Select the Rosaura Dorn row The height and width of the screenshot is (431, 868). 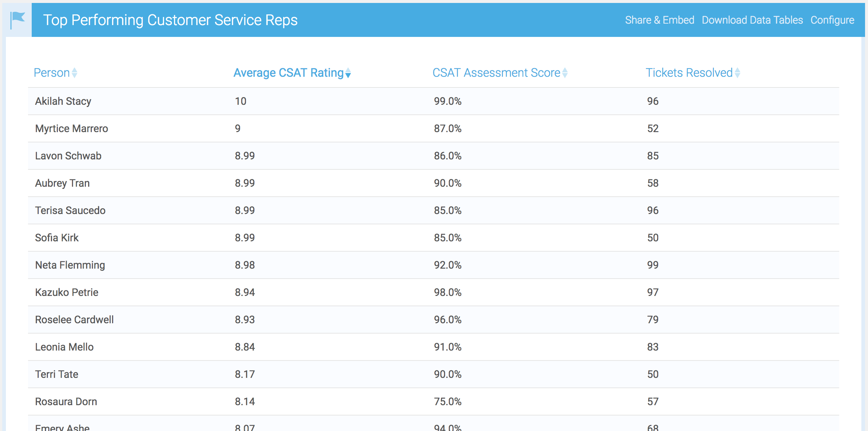[66, 401]
